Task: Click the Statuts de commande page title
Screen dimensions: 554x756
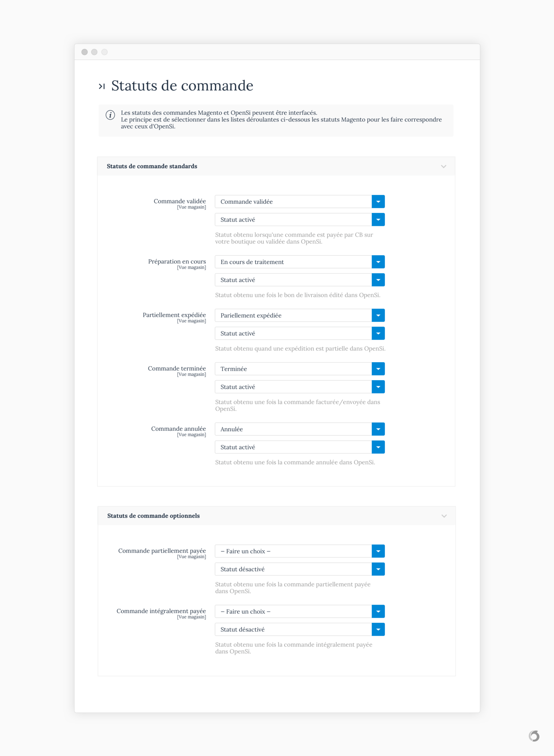Action: (182, 86)
